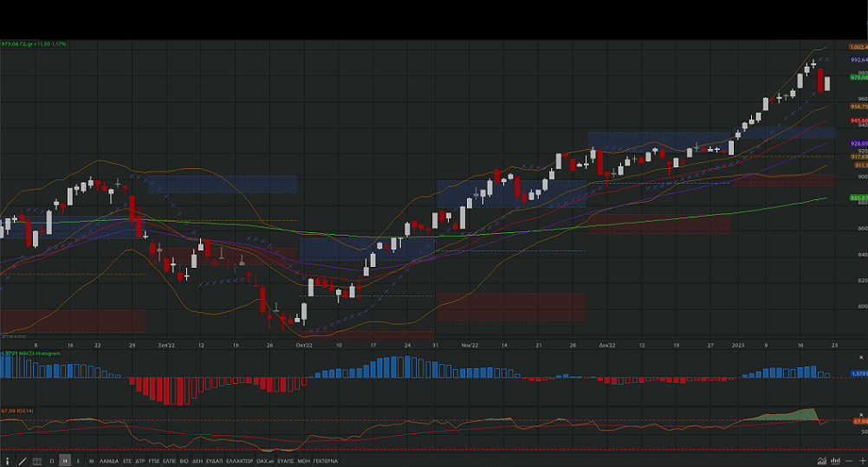This screenshot has width=868, height=467.
Task: Load the ΛΑΜΔΑ symbol
Action: pyautogui.click(x=109, y=461)
